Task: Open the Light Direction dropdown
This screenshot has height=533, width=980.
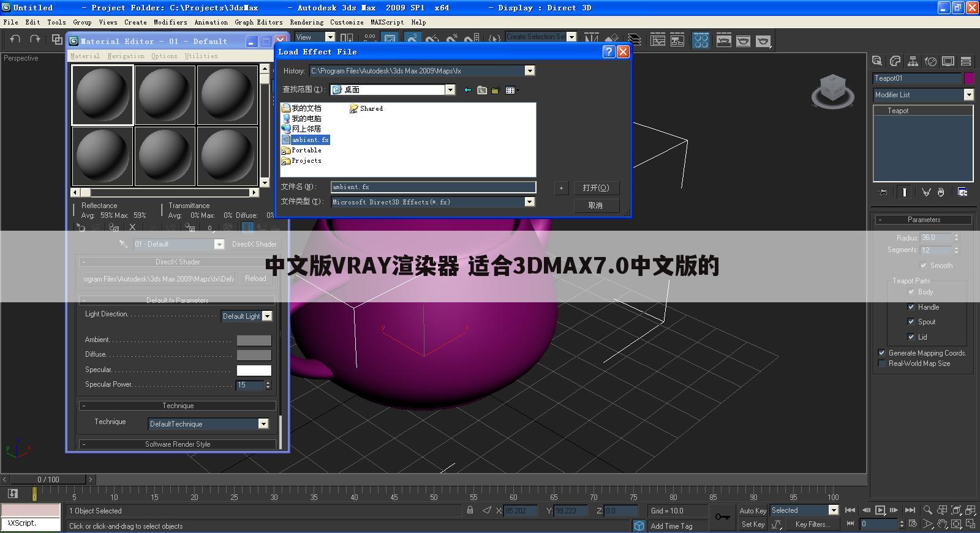Action: (267, 316)
